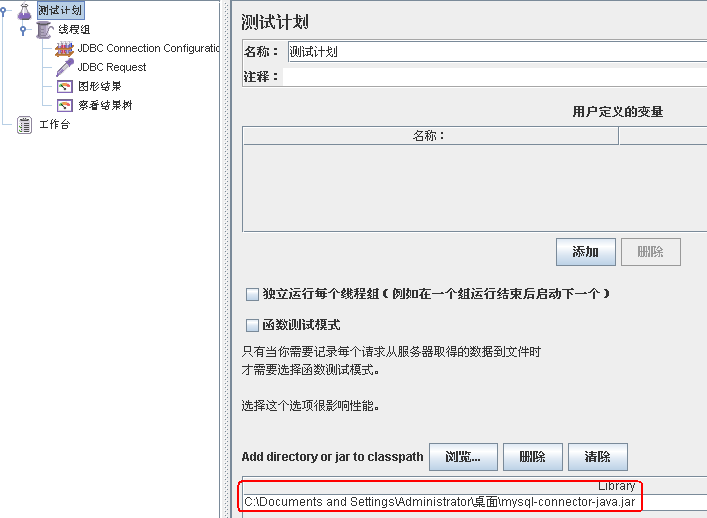Image resolution: width=707 pixels, height=518 pixels.
Task: Click the 图形结果 listener icon
Action: (64, 87)
